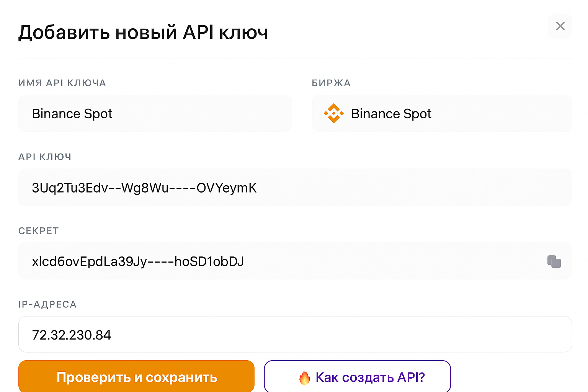Focus the Секрет input field
The width and height of the screenshot is (588, 392).
(x=295, y=261)
